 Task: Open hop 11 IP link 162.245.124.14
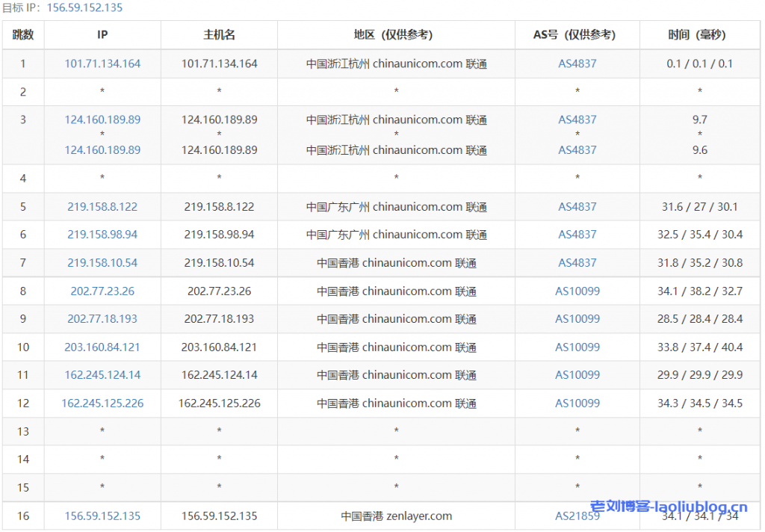[x=102, y=375]
